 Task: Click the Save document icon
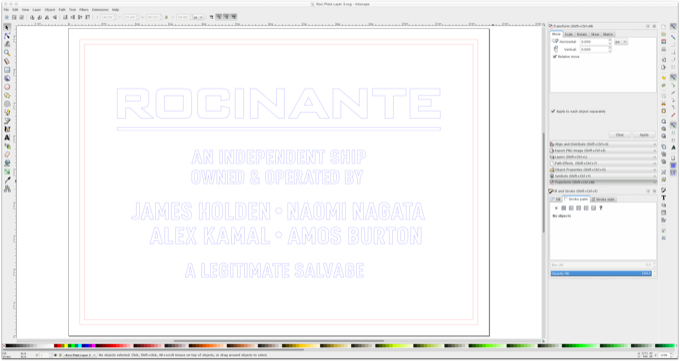pos(664,42)
